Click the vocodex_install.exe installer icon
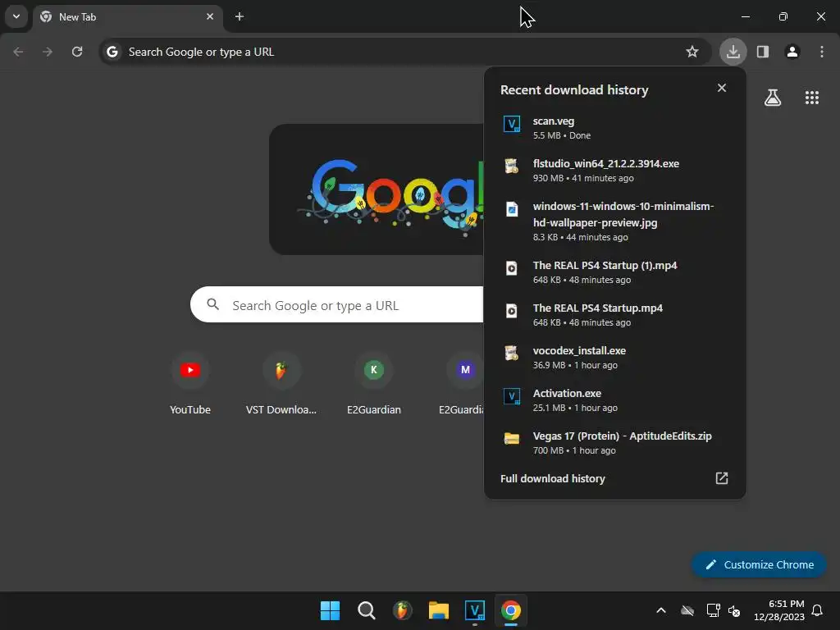Screen dimensions: 840x630 click(x=512, y=353)
